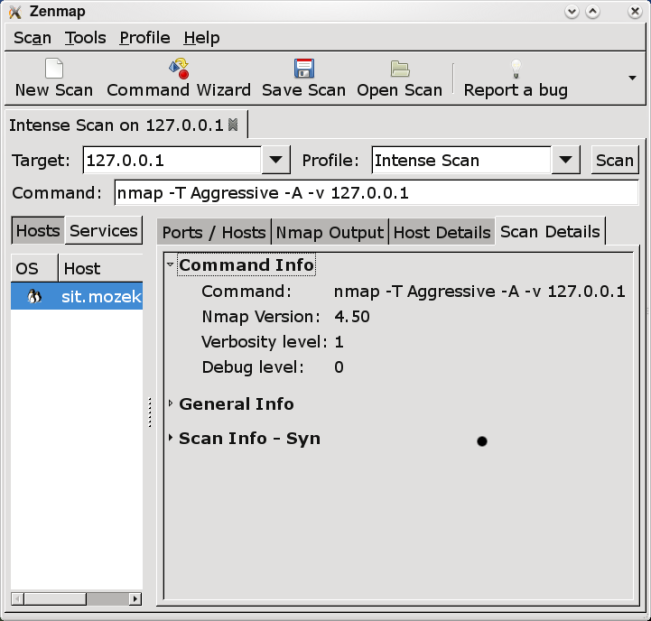Image resolution: width=651 pixels, height=621 pixels.
Task: Select the sit.mozek host row
Action: (x=77, y=296)
